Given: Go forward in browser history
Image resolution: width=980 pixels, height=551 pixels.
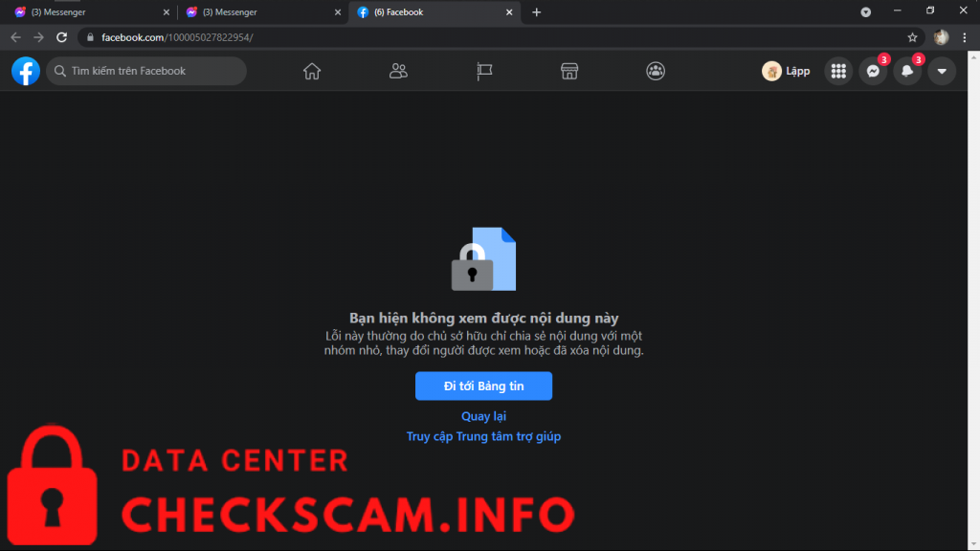Looking at the screenshot, I should (x=38, y=37).
